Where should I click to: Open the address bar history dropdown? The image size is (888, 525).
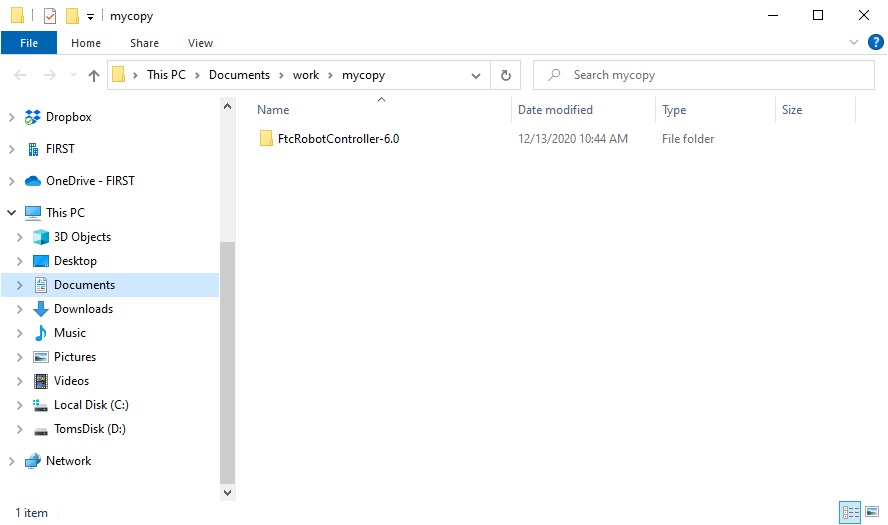tap(476, 75)
